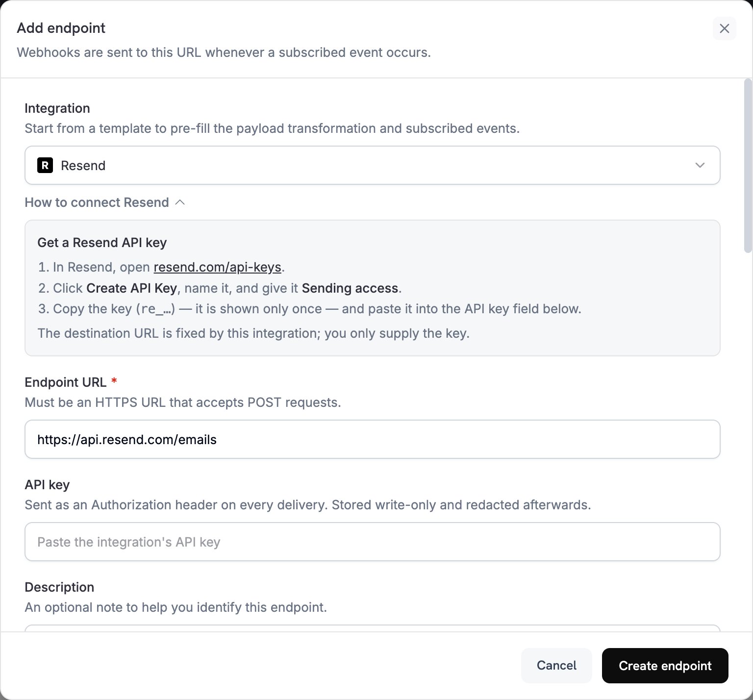
Task: Click the Integration section label
Action: click(x=57, y=108)
